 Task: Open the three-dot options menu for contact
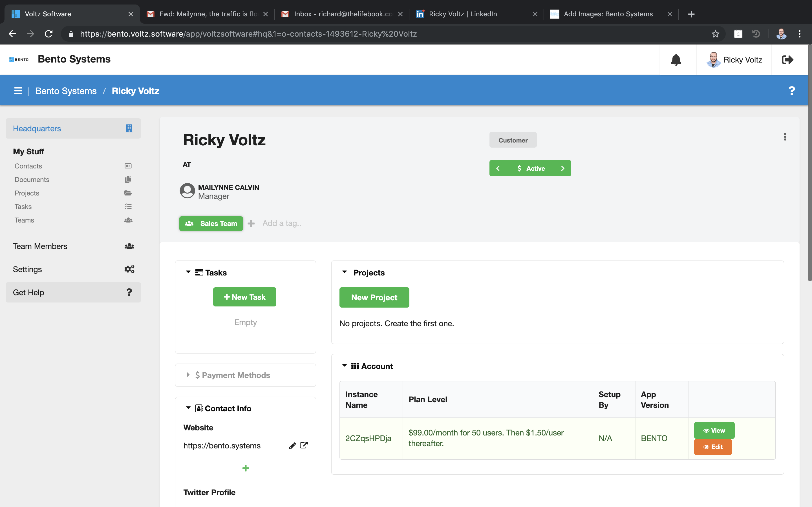tap(784, 137)
